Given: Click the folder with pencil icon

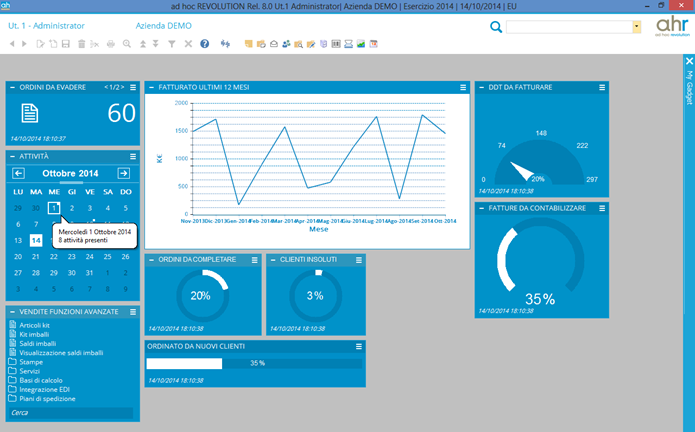Looking at the screenshot, I should pyautogui.click(x=311, y=44).
